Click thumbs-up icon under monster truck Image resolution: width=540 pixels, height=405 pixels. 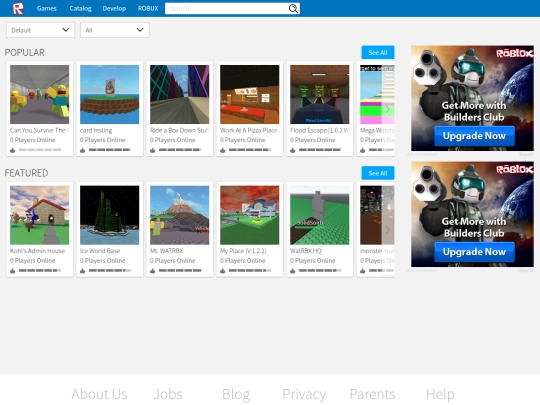point(363,271)
